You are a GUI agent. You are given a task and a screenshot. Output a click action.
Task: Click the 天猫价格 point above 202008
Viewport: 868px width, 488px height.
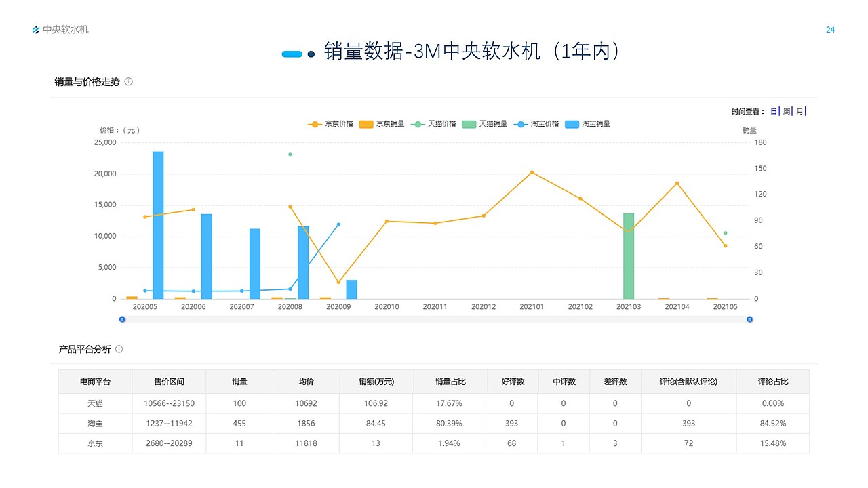(x=290, y=155)
